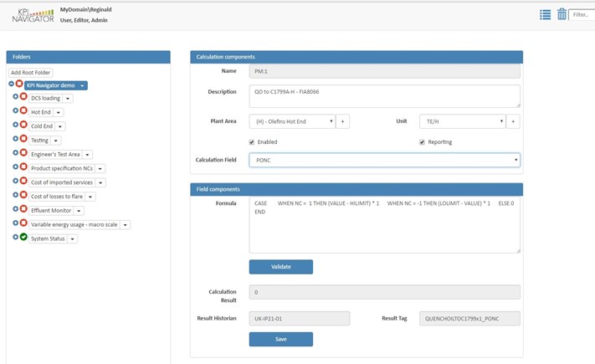Viewport: 595px width, 364px height.
Task: Open the list view icon in header
Action: [545, 15]
